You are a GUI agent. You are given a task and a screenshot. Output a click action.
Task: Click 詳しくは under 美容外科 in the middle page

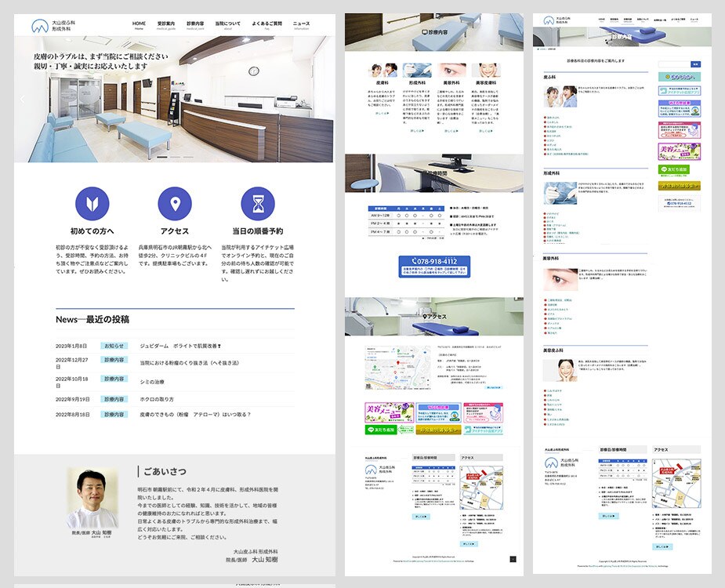451,131
